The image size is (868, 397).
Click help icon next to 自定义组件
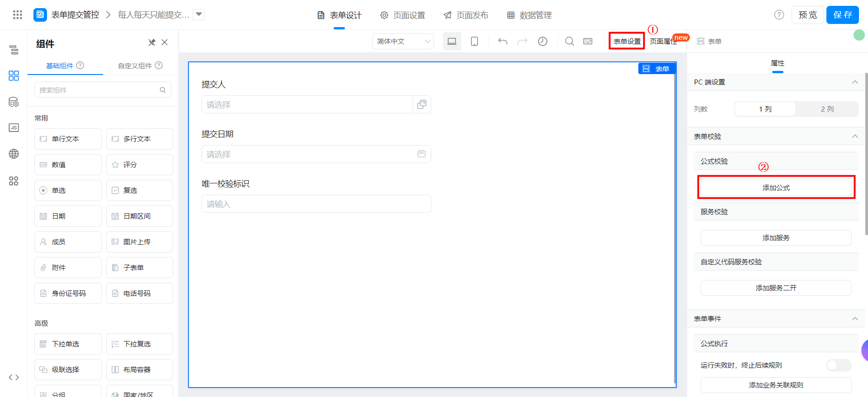(x=159, y=65)
